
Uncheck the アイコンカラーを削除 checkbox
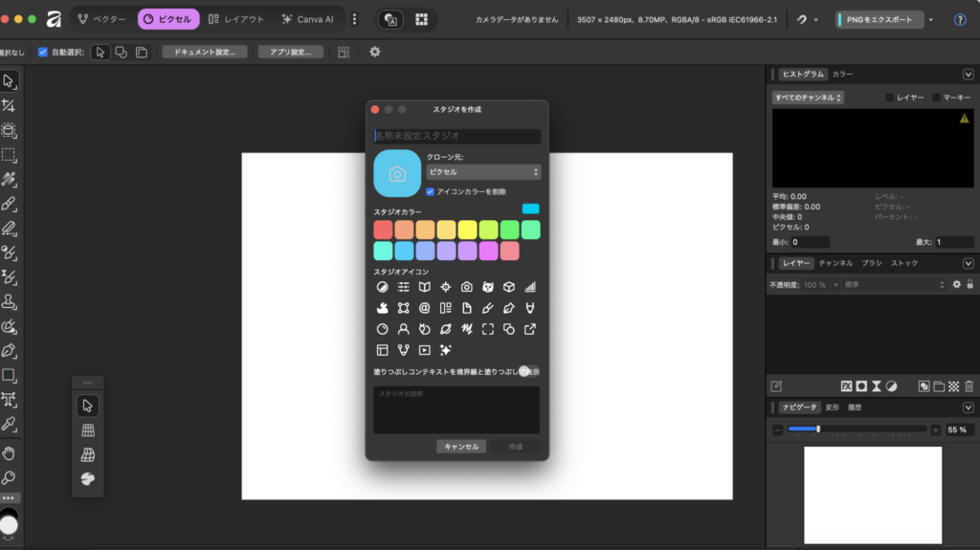click(x=431, y=191)
